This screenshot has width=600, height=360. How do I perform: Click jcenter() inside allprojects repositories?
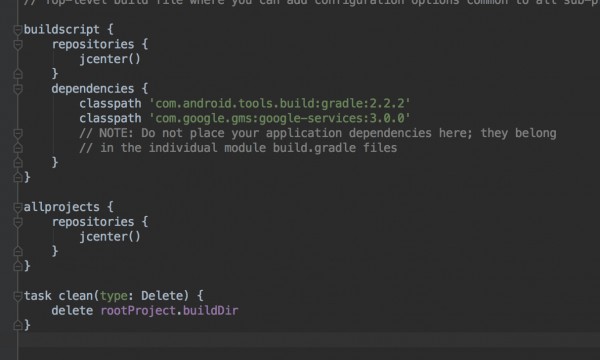110,236
